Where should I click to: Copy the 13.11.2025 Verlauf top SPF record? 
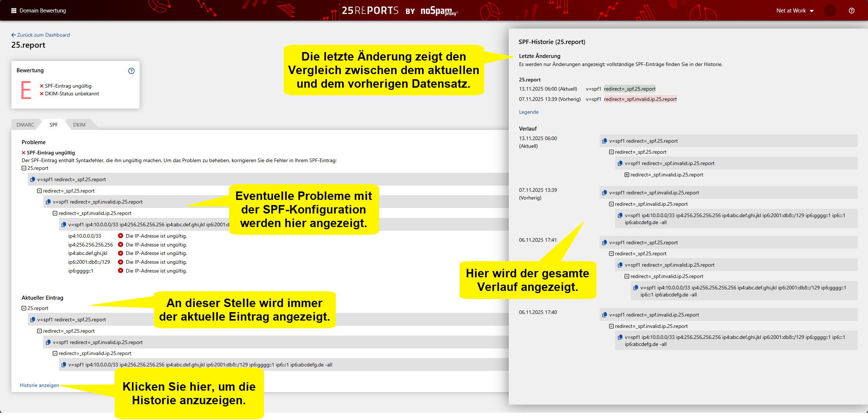(604, 141)
